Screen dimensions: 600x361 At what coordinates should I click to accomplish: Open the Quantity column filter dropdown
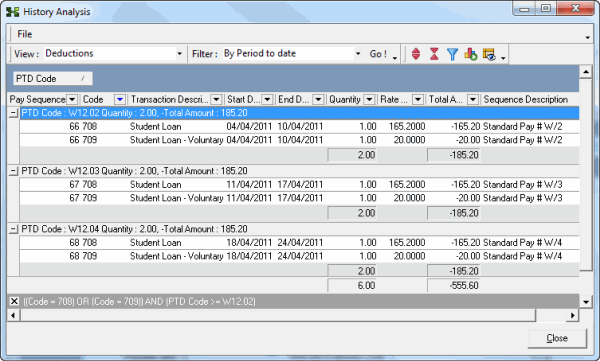click(x=369, y=100)
